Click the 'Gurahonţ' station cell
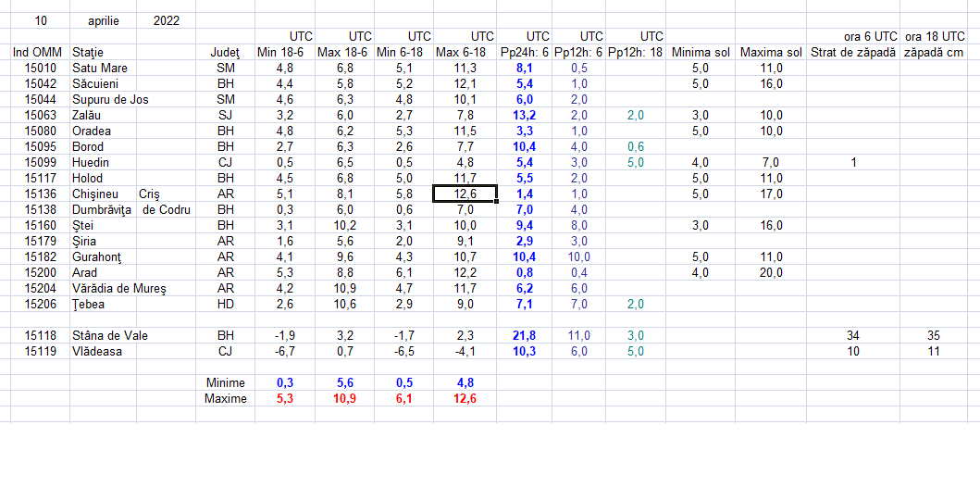 point(104,256)
